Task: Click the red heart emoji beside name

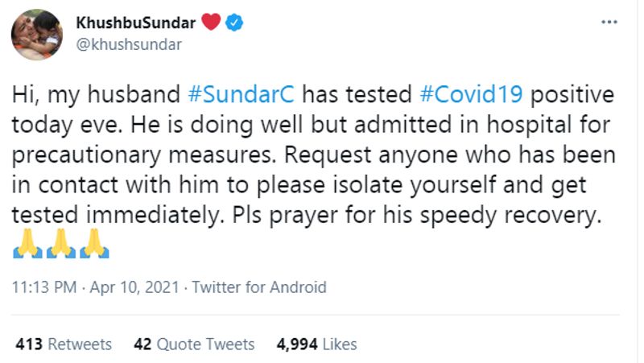Action: tap(210, 23)
